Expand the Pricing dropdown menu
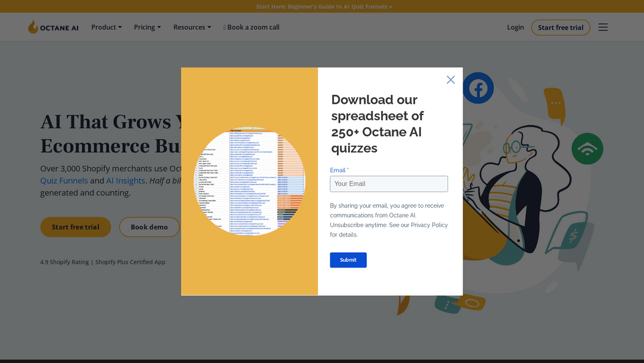Viewport: 644px width, 363px height. coord(147,27)
